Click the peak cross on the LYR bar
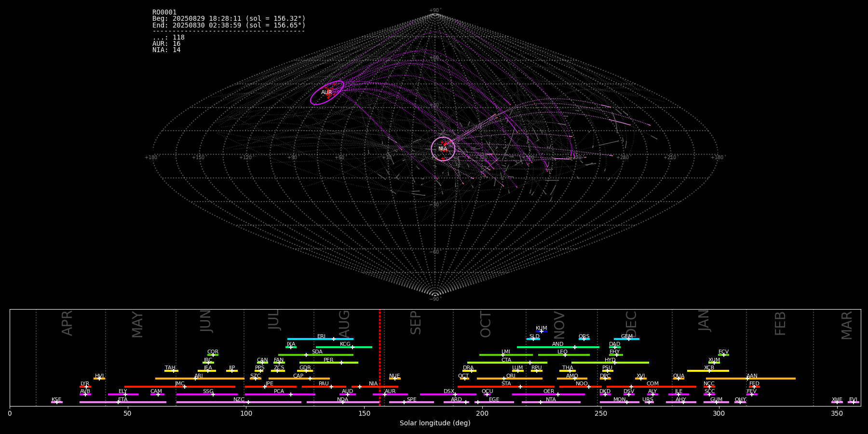Image resolution: width=868 pixels, height=434 pixels. (86, 387)
